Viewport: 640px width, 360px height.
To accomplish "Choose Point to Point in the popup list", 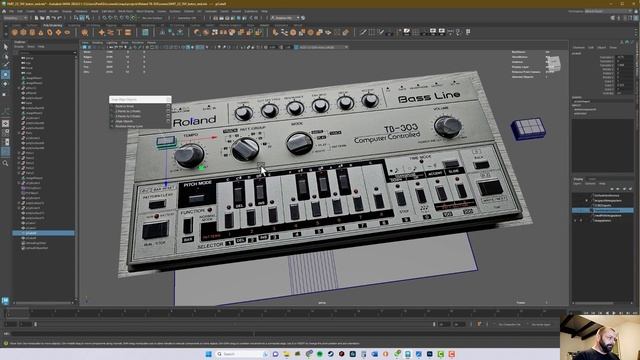I will pos(125,106).
